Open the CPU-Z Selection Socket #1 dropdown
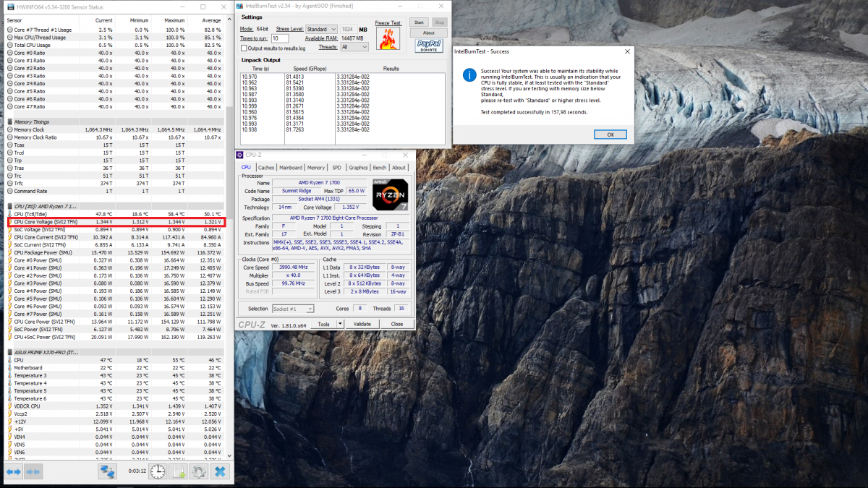Screen dimensions: 868x488 click(x=293, y=309)
